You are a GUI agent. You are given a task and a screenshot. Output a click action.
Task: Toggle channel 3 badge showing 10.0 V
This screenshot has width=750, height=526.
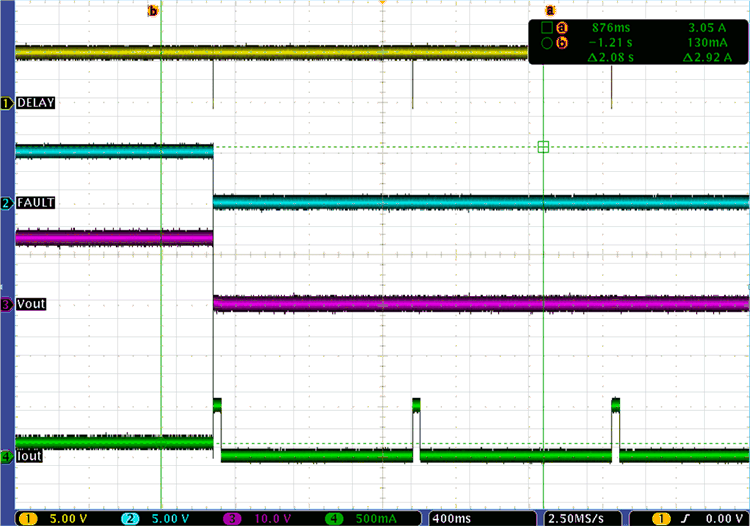click(260, 518)
